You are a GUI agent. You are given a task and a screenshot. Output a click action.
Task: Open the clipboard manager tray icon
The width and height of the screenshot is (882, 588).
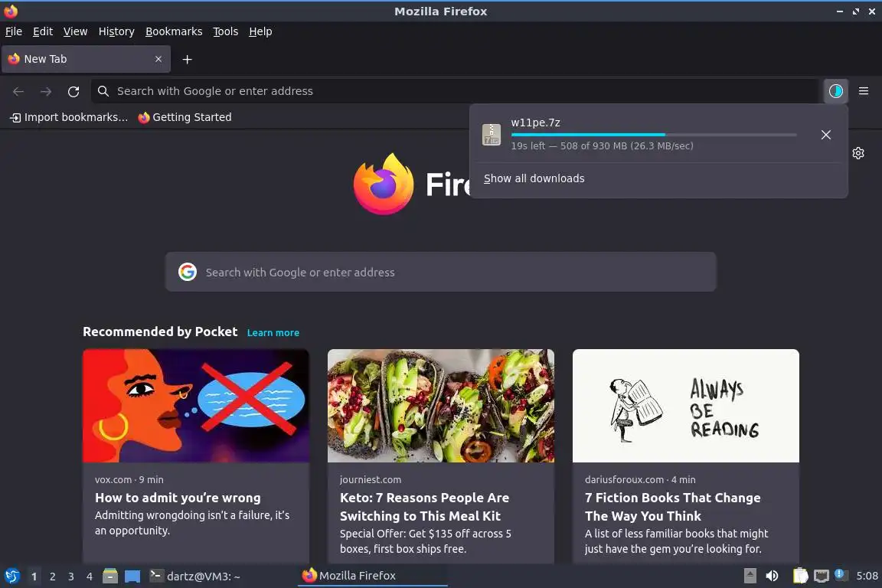click(800, 576)
